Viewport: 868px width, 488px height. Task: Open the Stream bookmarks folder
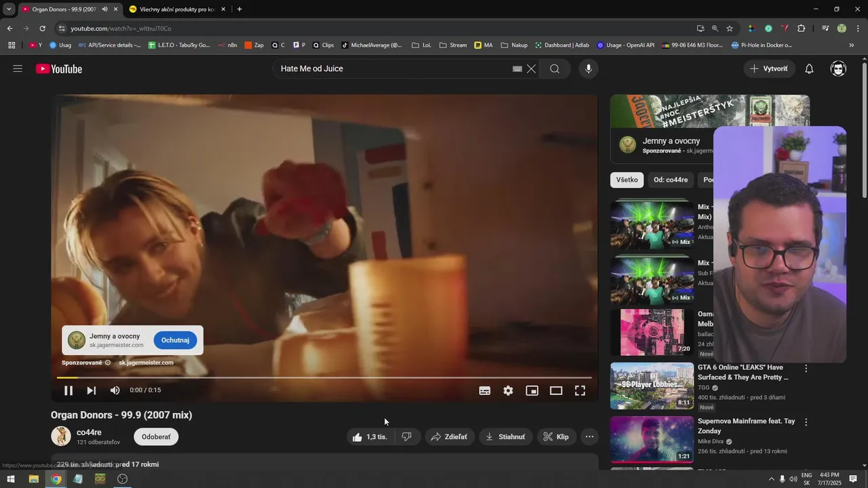click(453, 45)
